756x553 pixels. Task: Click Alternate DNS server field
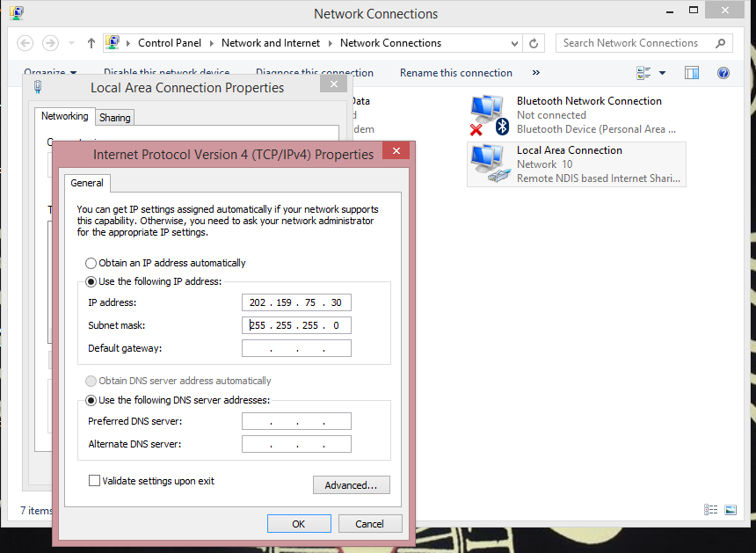(x=296, y=444)
